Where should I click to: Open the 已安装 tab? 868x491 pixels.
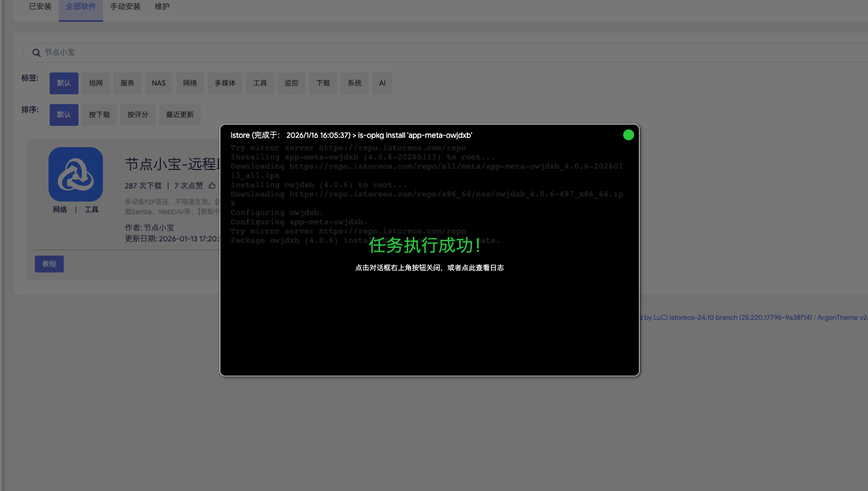point(40,7)
